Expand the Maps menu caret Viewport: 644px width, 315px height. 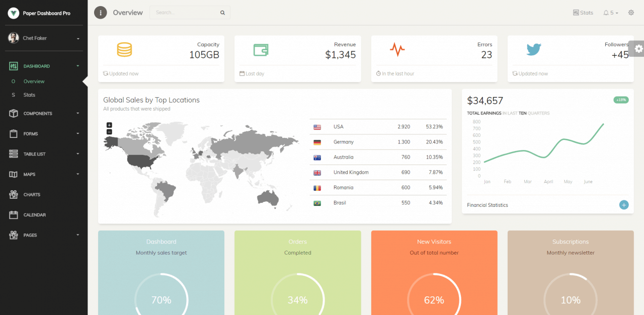(77, 174)
